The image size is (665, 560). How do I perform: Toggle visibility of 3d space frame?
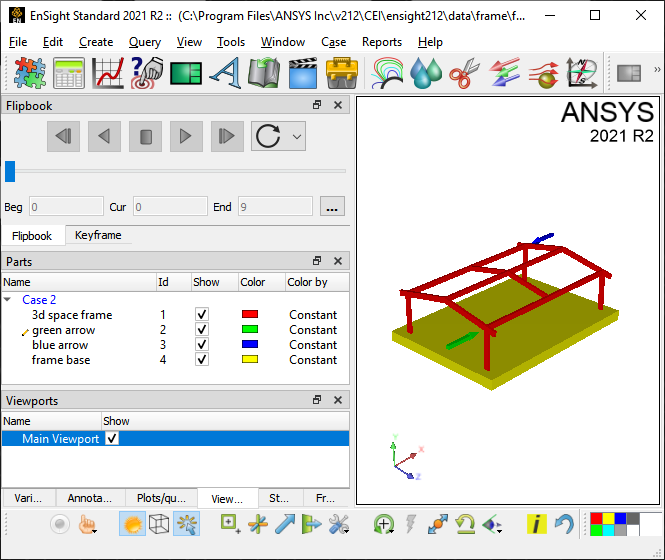[202, 314]
